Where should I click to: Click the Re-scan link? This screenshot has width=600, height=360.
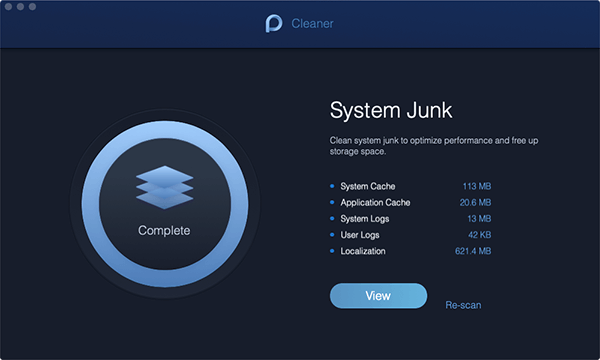[463, 305]
